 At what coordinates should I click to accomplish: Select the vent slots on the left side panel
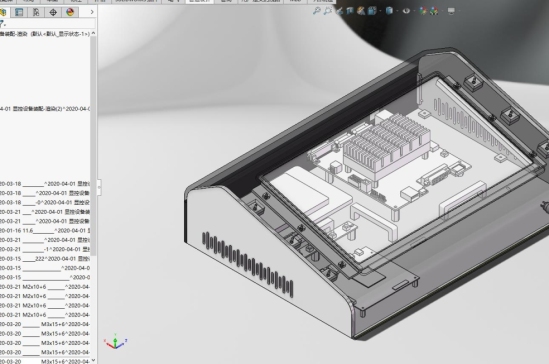pos(248,264)
